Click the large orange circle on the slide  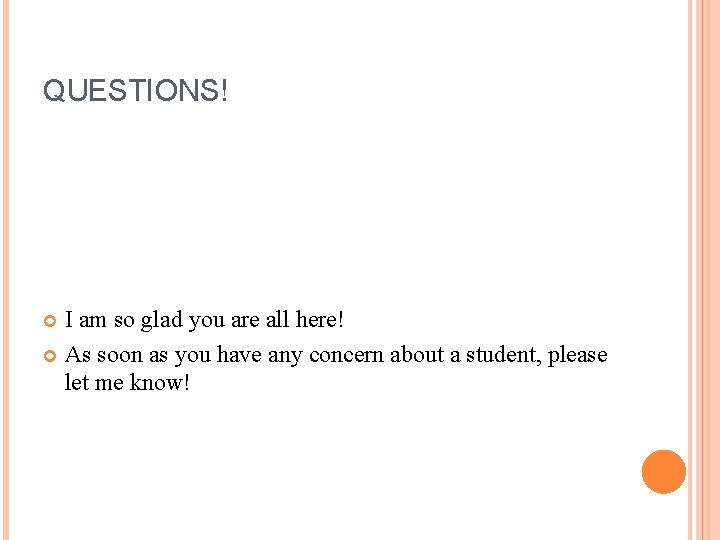664,472
